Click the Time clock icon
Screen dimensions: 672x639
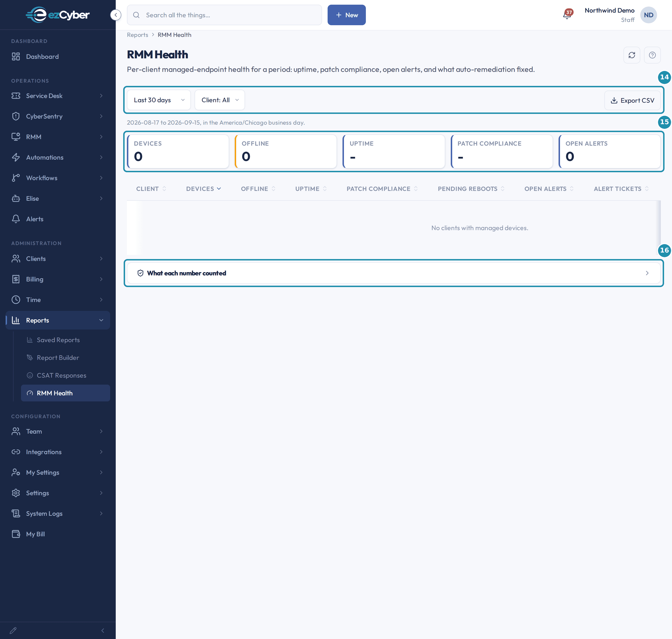pyautogui.click(x=16, y=300)
